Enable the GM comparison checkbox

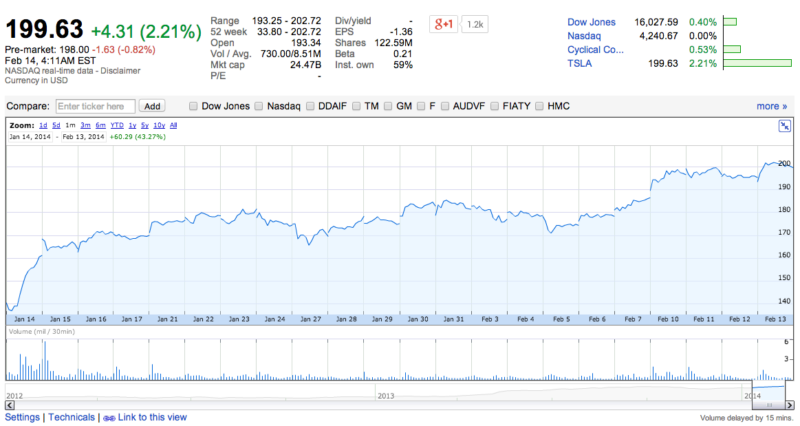388,106
